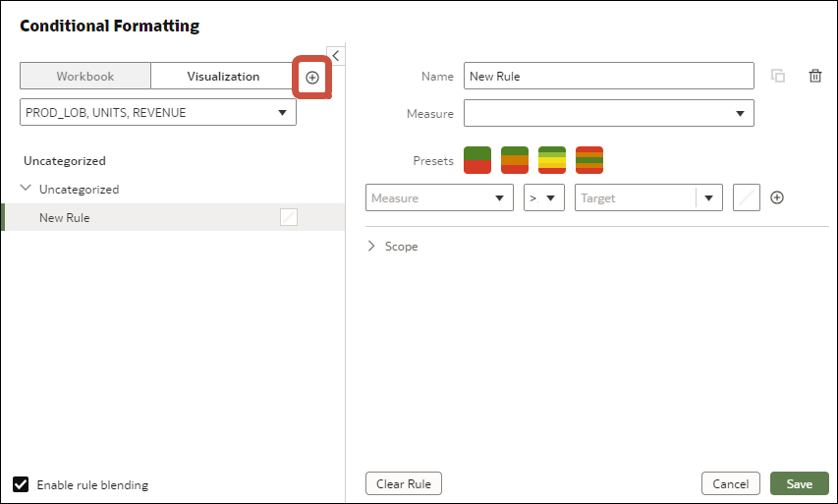Expand the Scope section
The width and height of the screenshot is (838, 504).
[372, 247]
